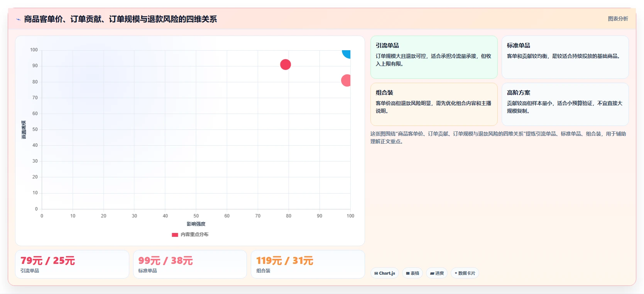This screenshot has height=294, width=644.
Task: Click the y-axis tick label 100
Action: coord(34,50)
